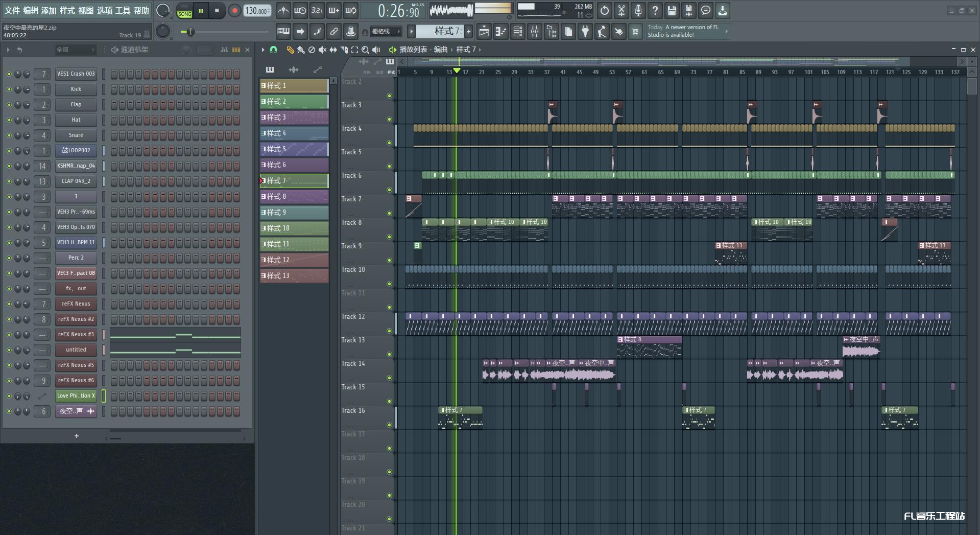
Task: Click the render/export audio icon
Action: pos(689,10)
